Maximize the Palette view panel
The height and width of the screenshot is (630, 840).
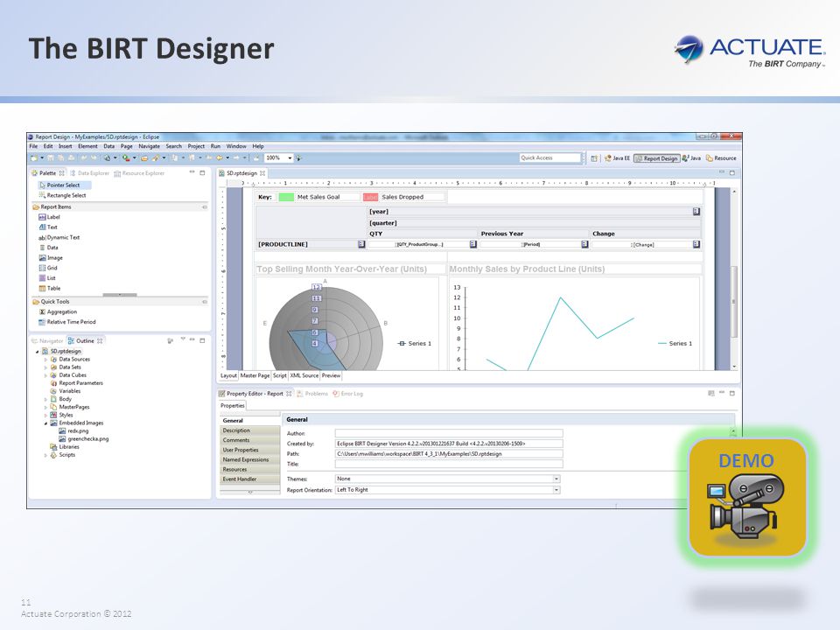[202, 172]
